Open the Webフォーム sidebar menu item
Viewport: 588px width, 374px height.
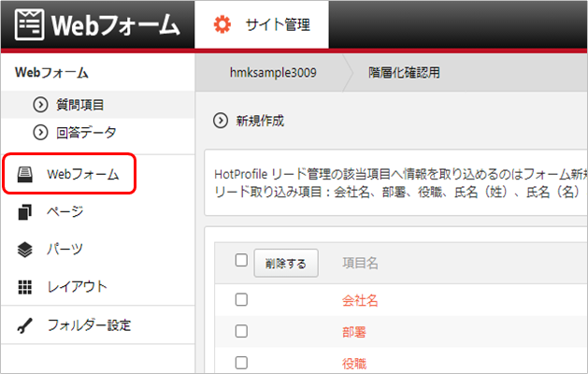[x=83, y=175]
